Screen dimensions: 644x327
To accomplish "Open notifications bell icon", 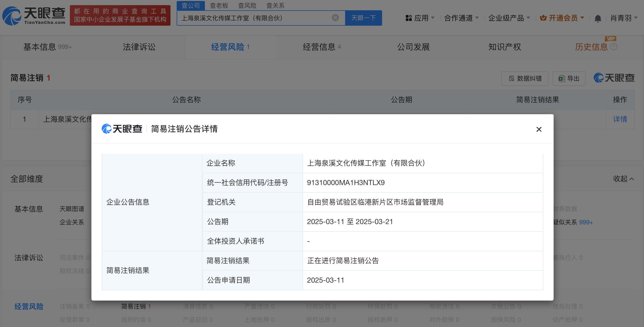I will (598, 18).
